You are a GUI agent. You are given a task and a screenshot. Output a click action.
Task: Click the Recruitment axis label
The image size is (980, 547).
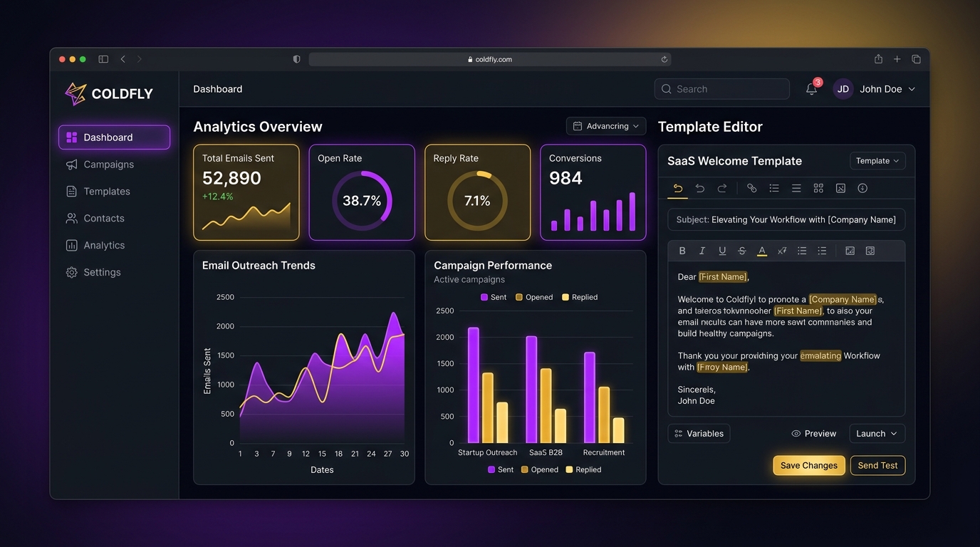(604, 452)
